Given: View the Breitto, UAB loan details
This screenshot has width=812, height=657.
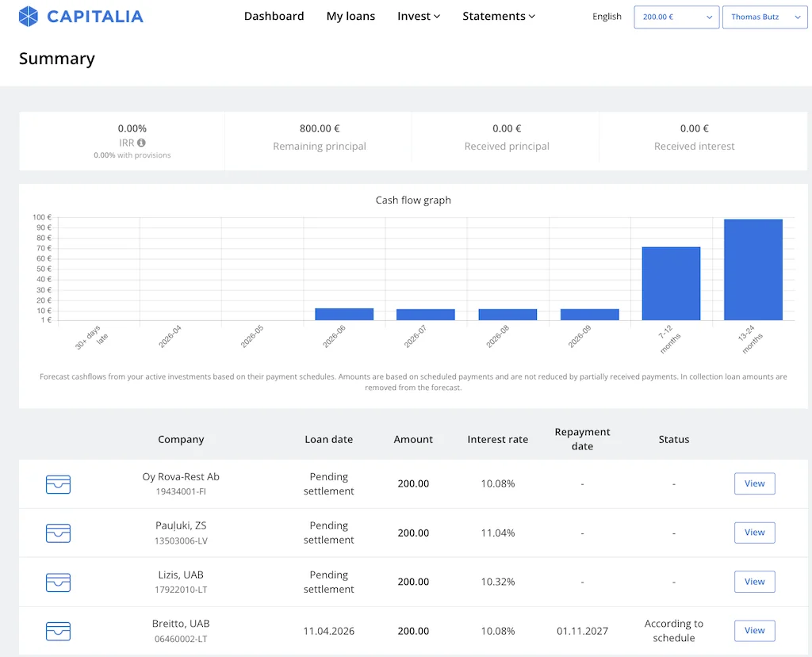Looking at the screenshot, I should [x=754, y=631].
